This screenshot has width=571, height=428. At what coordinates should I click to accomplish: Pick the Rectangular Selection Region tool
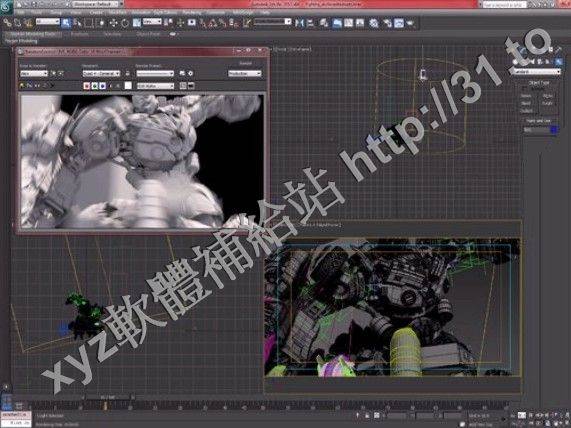click(x=88, y=23)
